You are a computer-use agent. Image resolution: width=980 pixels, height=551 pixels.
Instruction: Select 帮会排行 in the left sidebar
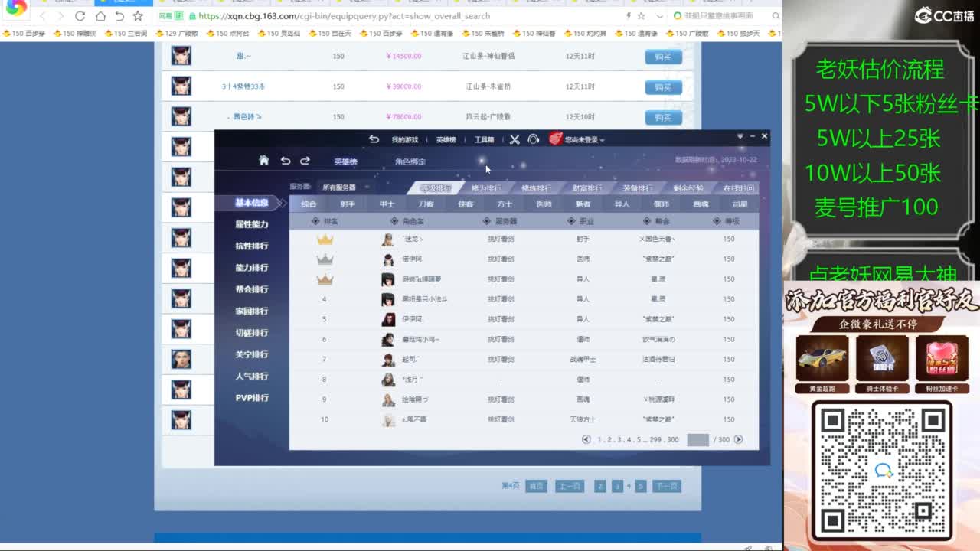[x=252, y=289]
